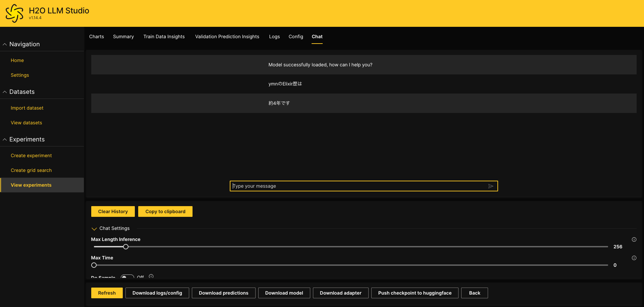This screenshot has height=307, width=644.
Task: Collapse the Experiments section
Action: [x=5, y=139]
